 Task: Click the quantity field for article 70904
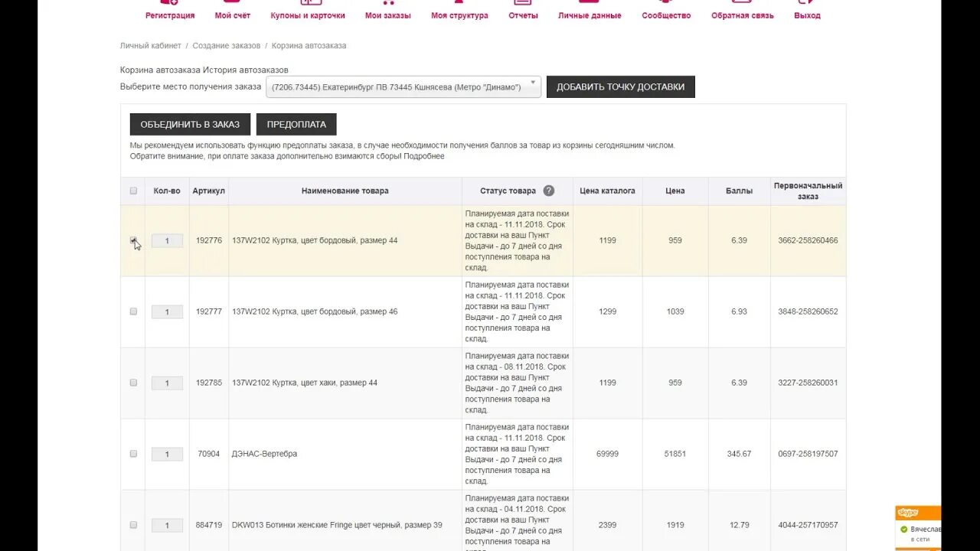point(167,454)
